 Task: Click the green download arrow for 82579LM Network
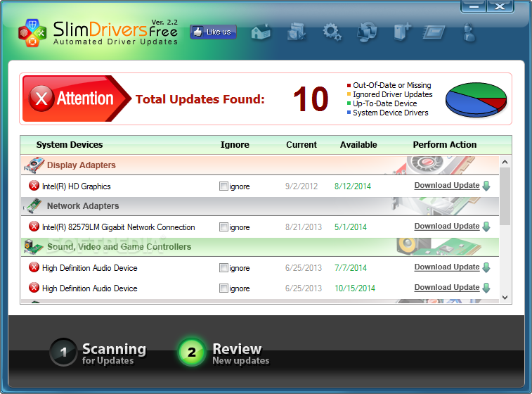click(x=486, y=227)
